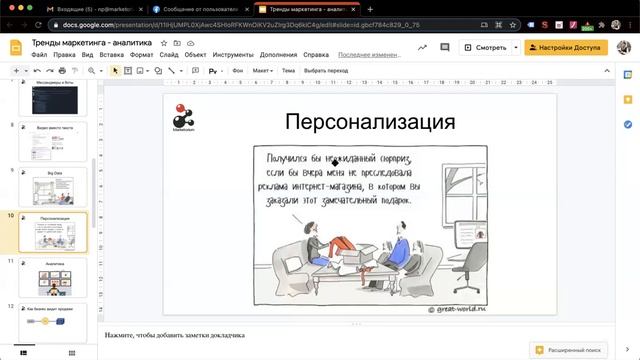This screenshot has width=640, height=360.
Task: Redo the last action
Action: pyautogui.click(x=50, y=71)
